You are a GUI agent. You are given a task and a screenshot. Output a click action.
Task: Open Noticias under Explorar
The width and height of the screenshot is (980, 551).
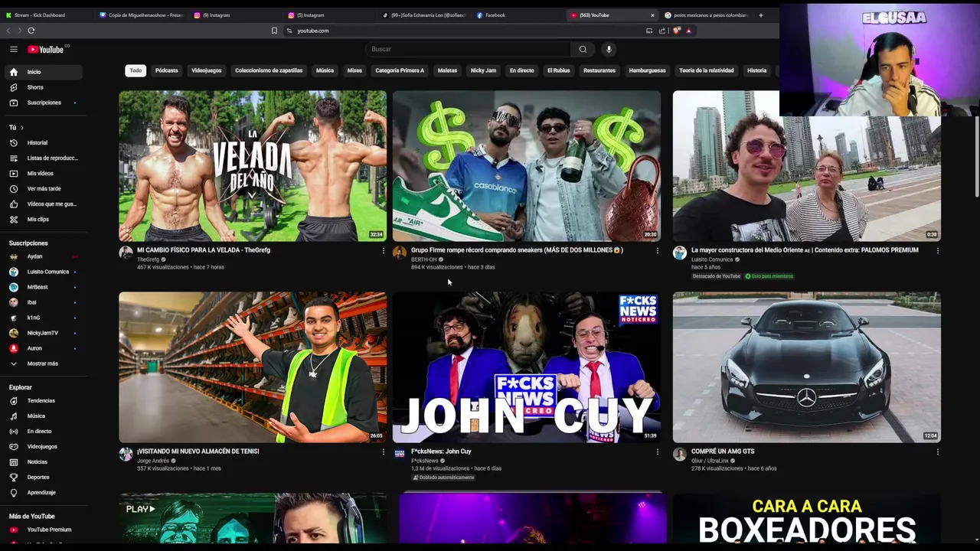point(42,461)
